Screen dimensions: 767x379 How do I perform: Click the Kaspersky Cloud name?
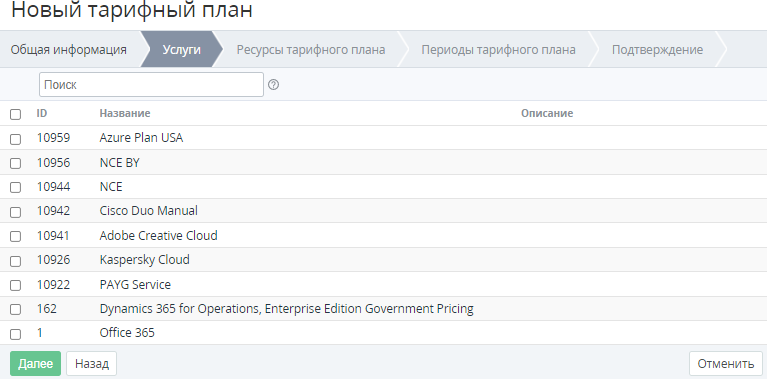click(145, 260)
